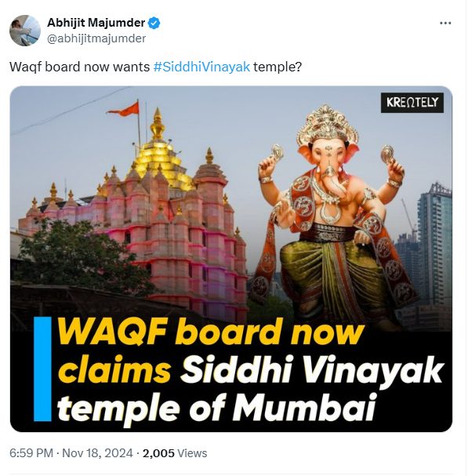
Task: Click the display name Abhijit Majumder
Action: [96, 23]
